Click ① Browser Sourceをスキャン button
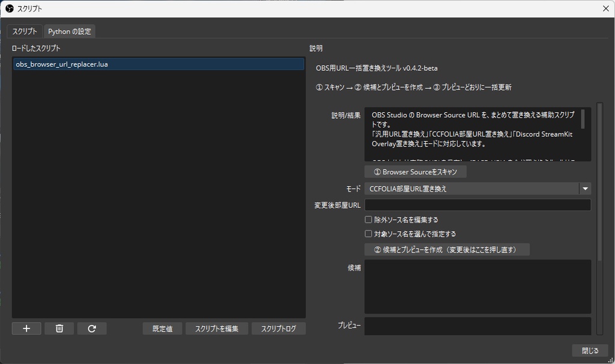 point(416,172)
